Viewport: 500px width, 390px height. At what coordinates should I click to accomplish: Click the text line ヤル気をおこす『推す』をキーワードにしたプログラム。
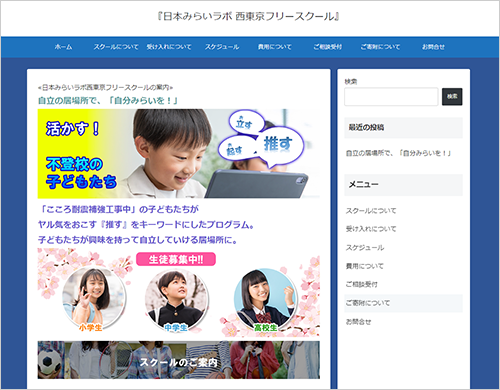[x=146, y=225]
